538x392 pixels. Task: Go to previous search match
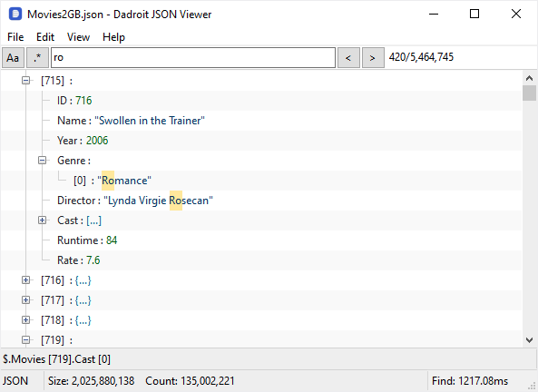click(348, 58)
